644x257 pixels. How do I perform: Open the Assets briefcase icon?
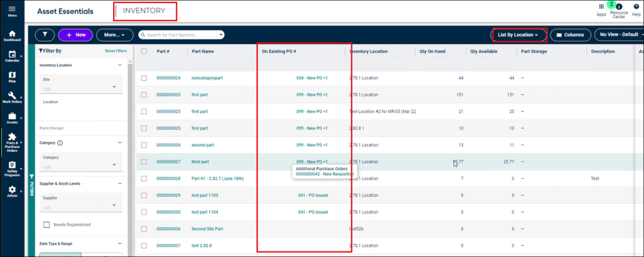click(x=12, y=116)
